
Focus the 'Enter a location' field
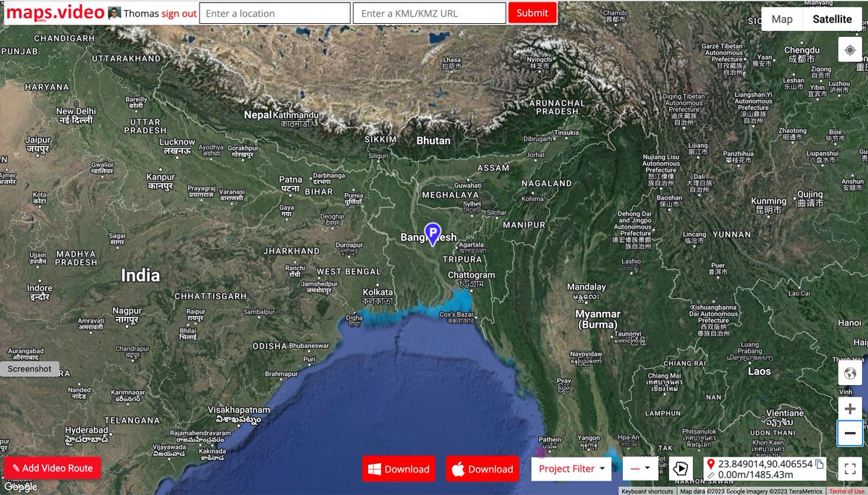pos(275,13)
